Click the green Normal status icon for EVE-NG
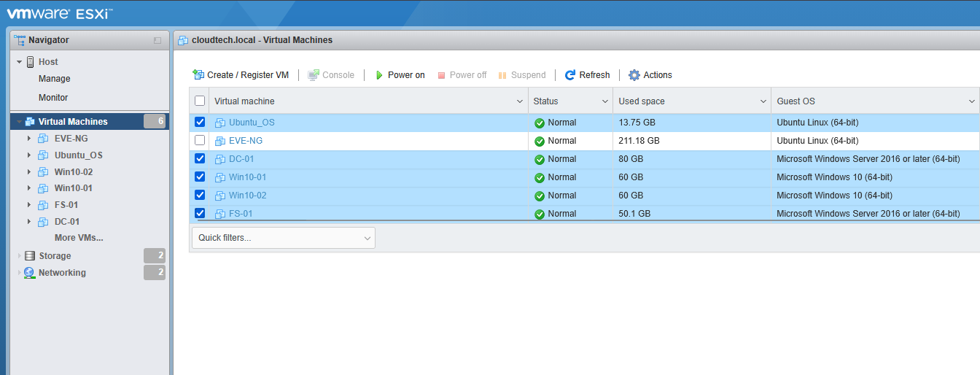The width and height of the screenshot is (980, 375). pos(540,141)
